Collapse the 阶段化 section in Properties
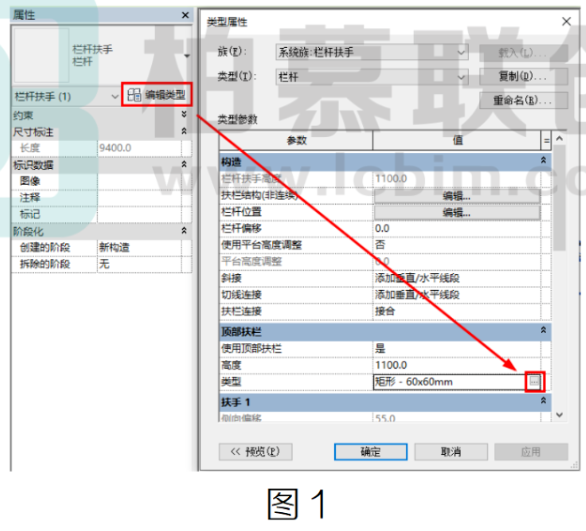This screenshot has height=531, width=586. (184, 231)
